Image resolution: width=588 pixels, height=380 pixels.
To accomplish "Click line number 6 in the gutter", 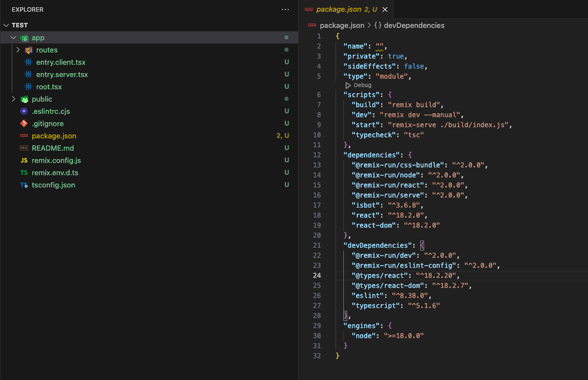I will click(319, 95).
